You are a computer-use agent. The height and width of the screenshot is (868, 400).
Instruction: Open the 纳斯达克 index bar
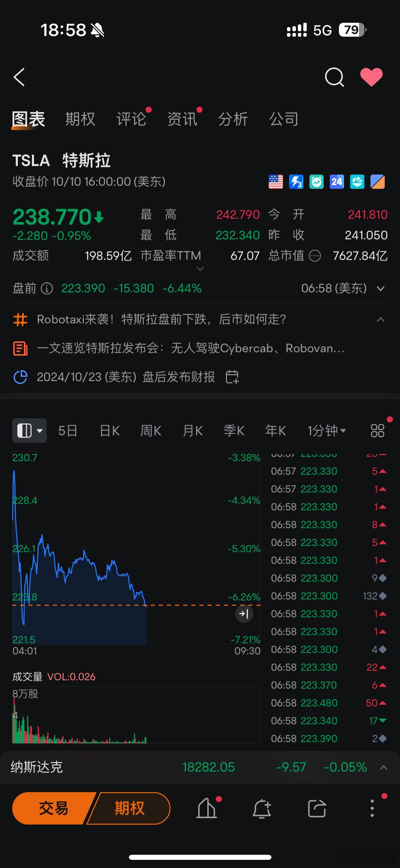pyautogui.click(x=200, y=767)
